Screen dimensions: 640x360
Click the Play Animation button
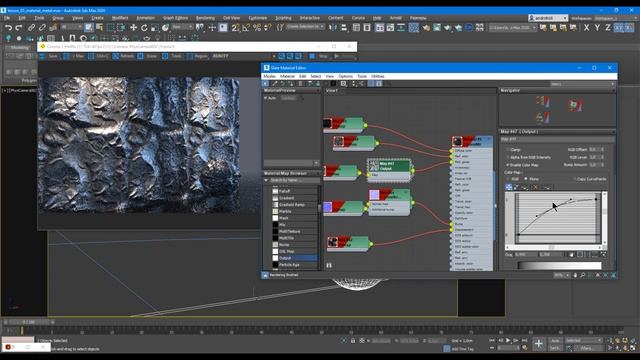point(508,340)
